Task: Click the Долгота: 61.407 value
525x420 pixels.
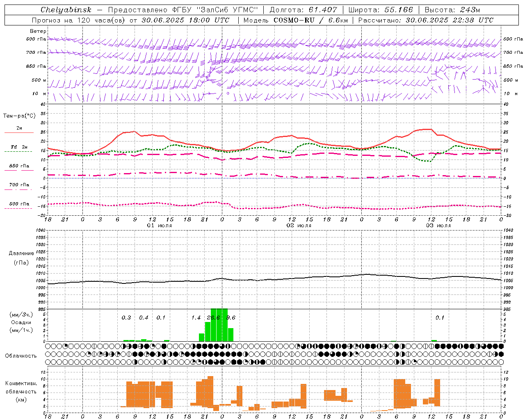Action: tap(303, 10)
